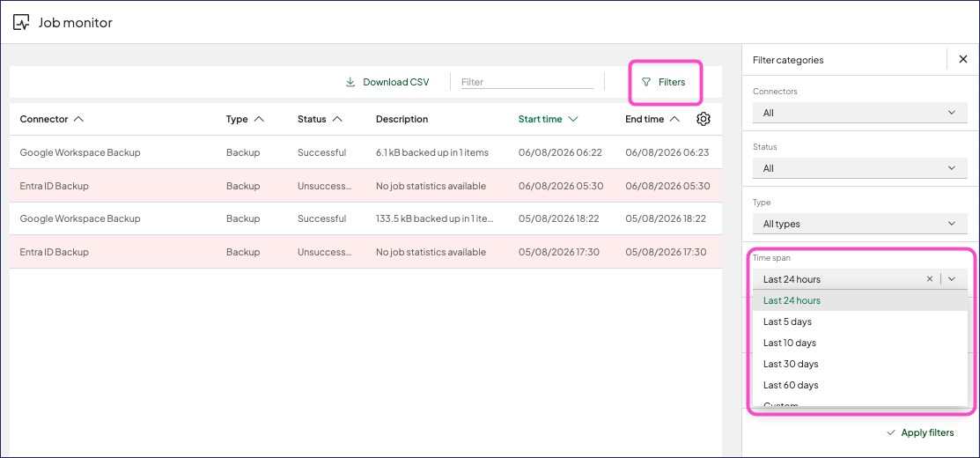Screen dimensions: 980x458
Task: Click the Start time header text
Action: pos(540,119)
